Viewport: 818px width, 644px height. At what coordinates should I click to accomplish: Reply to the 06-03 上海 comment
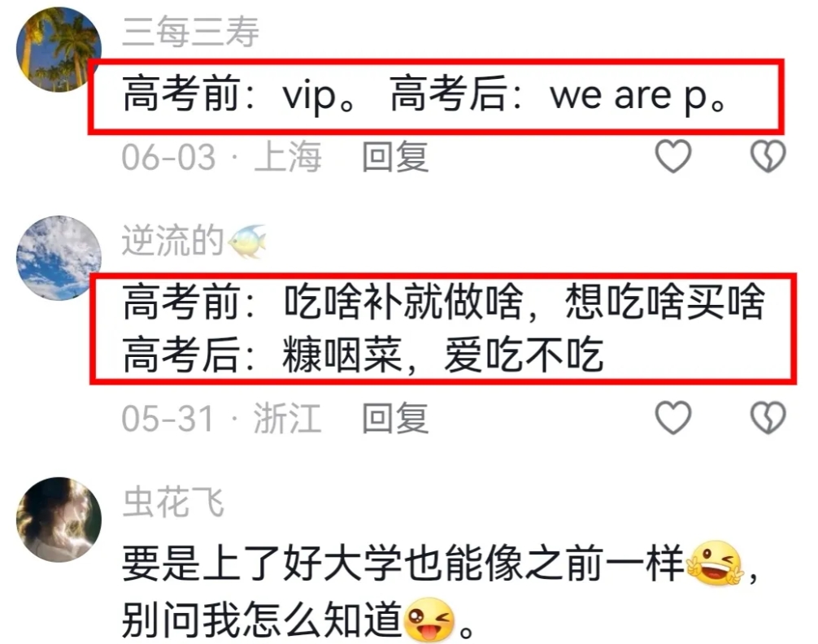395,157
